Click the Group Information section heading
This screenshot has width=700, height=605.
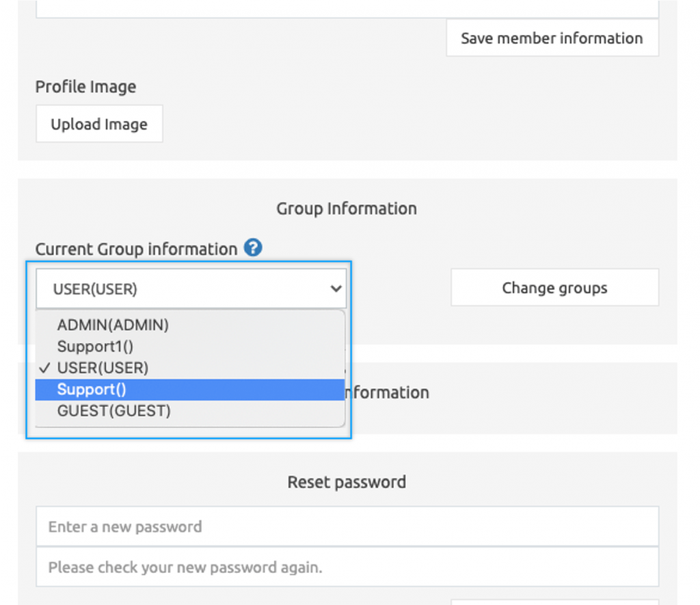click(346, 209)
